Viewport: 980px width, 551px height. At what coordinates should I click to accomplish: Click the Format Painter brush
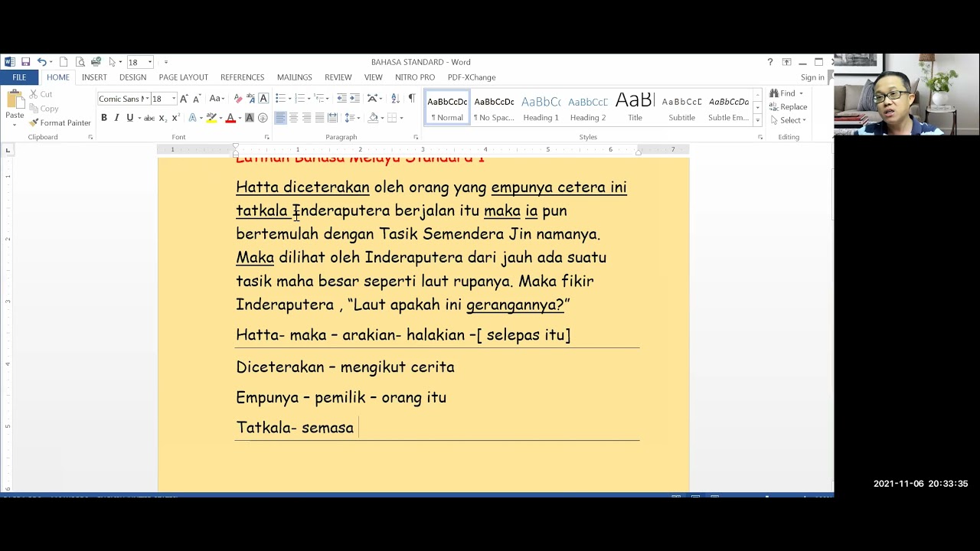[60, 122]
